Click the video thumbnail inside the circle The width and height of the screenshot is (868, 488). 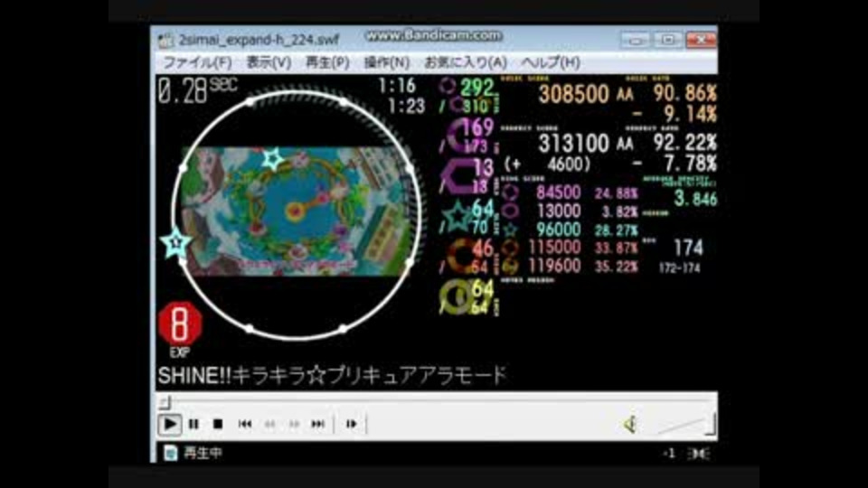click(297, 211)
